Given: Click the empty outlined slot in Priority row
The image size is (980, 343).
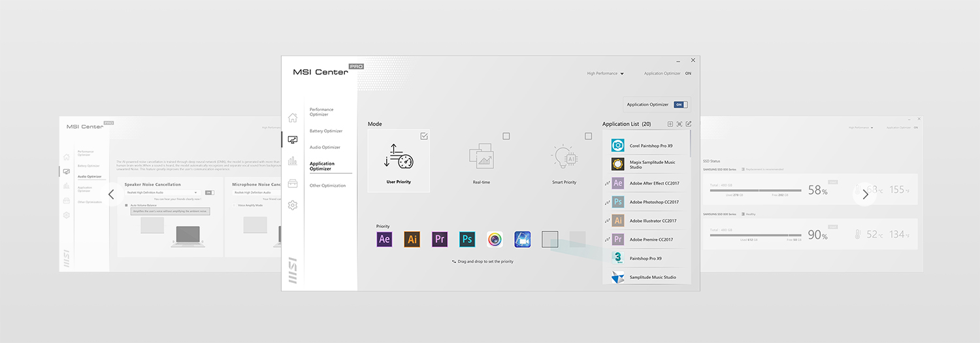Looking at the screenshot, I should [550, 239].
